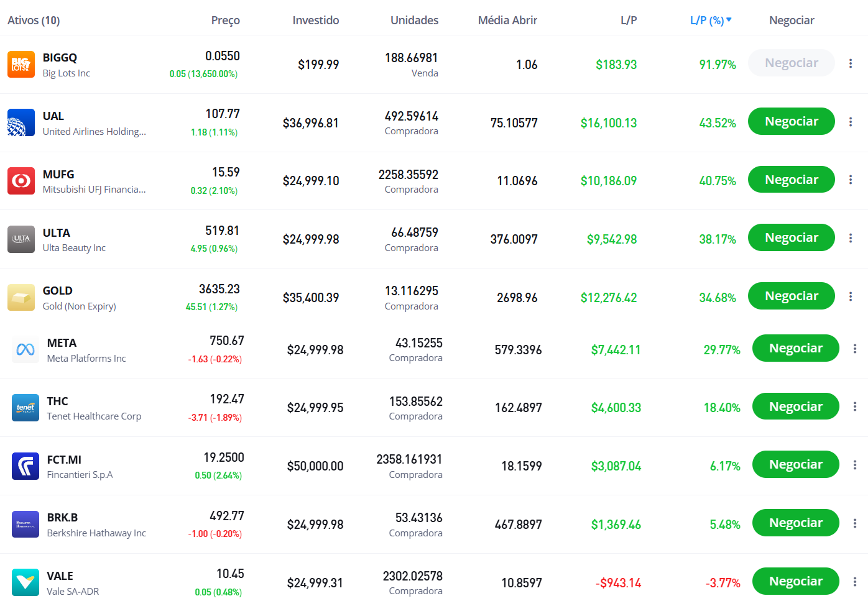The width and height of the screenshot is (868, 601).
Task: Open more options menu for BIGGQ row
Action: coord(851,63)
